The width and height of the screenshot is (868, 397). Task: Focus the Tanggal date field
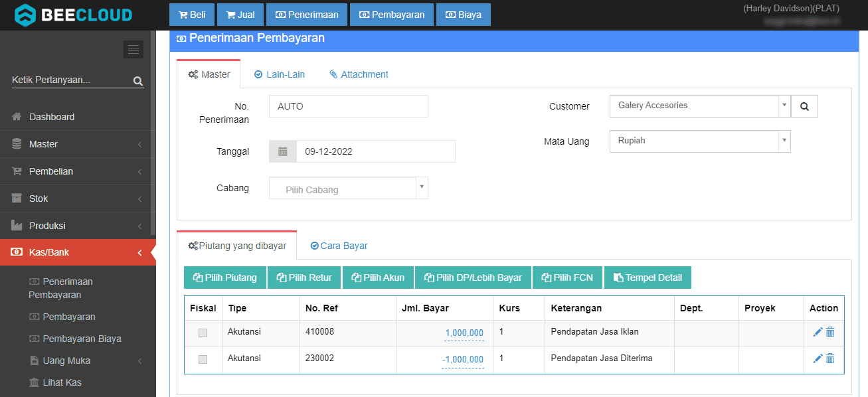click(x=376, y=151)
